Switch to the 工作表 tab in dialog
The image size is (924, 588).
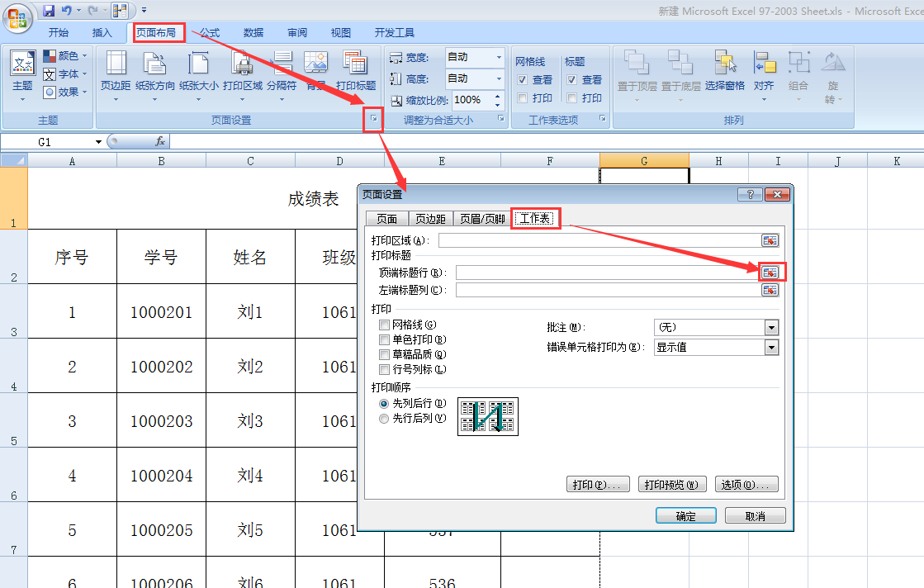click(x=535, y=218)
